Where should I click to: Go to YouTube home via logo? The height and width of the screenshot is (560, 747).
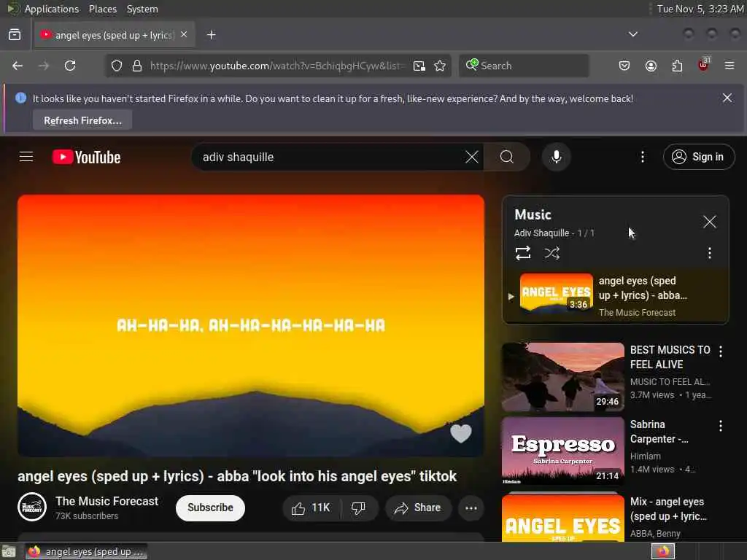(86, 157)
